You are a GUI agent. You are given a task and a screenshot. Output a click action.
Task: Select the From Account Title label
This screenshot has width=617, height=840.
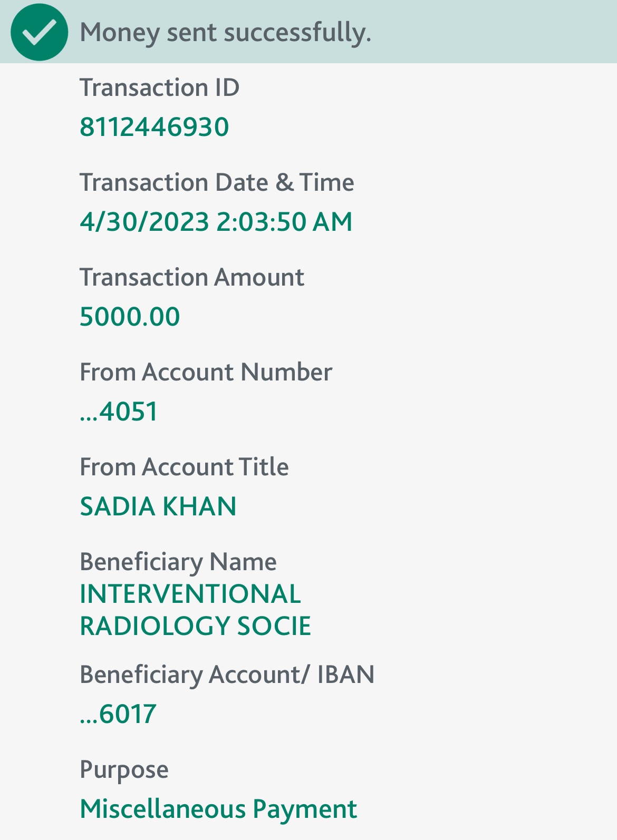point(184,467)
